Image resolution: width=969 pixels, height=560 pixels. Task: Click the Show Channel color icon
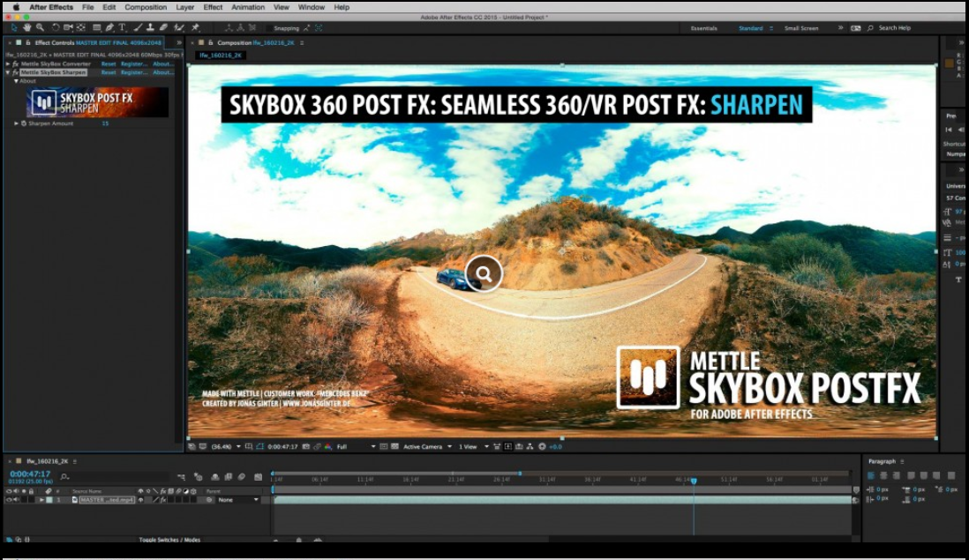point(328,446)
